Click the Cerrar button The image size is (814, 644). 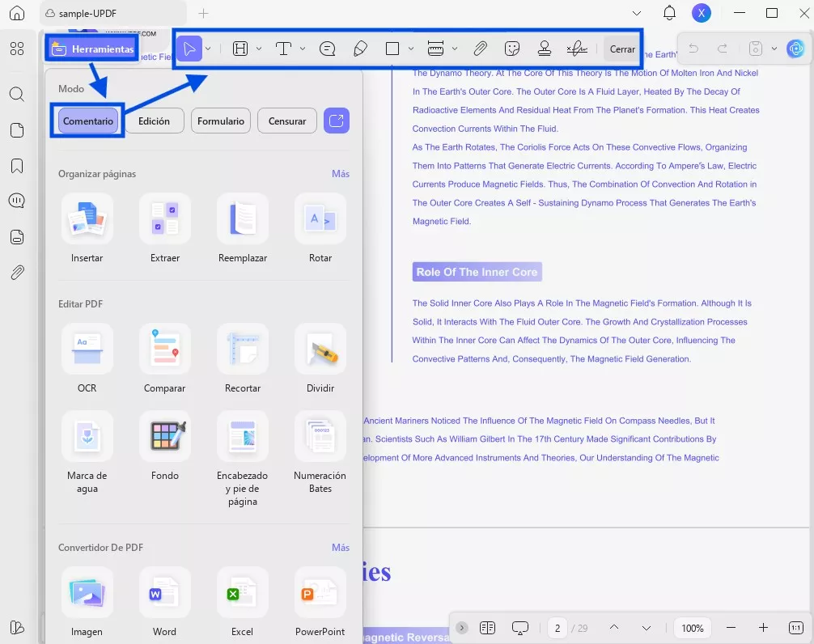point(622,49)
